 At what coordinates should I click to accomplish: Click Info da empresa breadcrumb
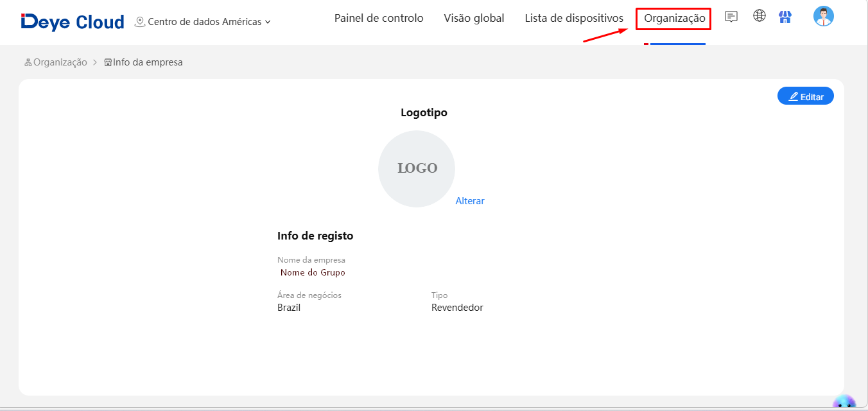148,62
